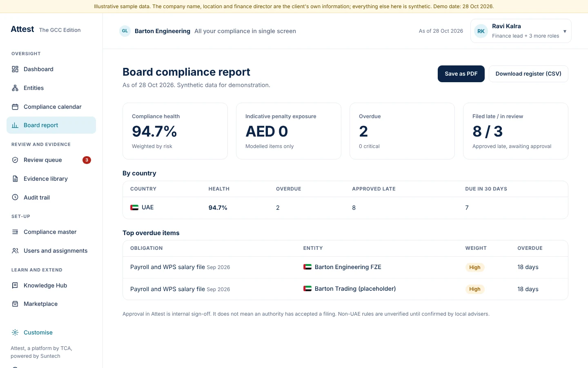Click the Attest logo text

point(22,29)
